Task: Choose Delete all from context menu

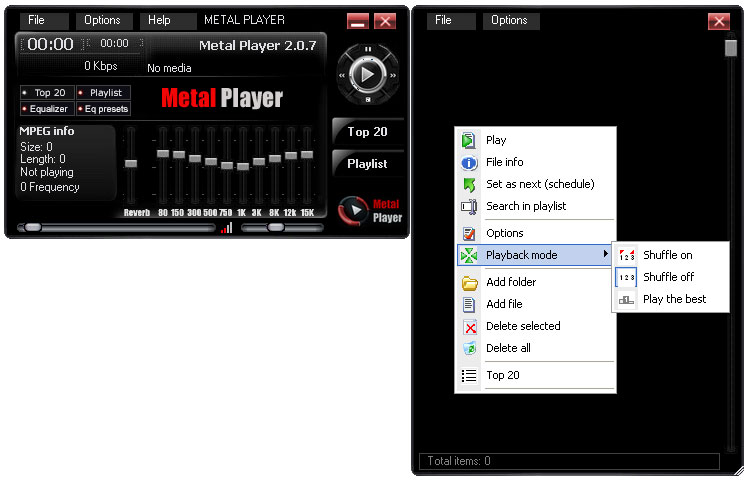Action: 535,348
